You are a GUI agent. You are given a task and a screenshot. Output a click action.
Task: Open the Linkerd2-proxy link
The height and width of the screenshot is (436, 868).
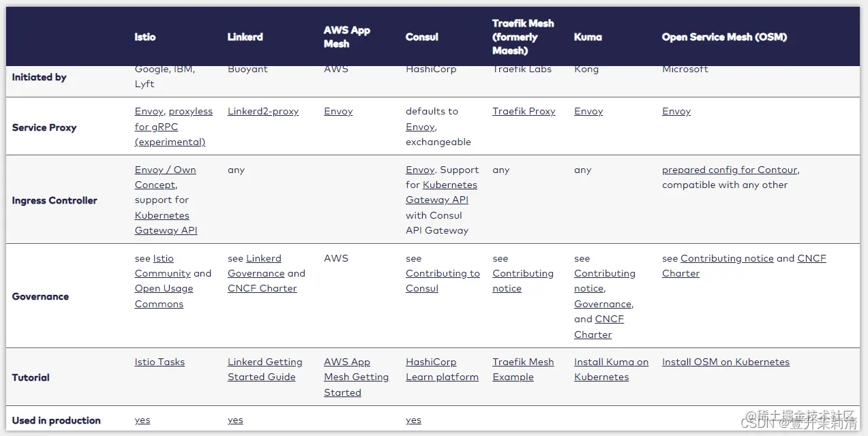point(263,111)
